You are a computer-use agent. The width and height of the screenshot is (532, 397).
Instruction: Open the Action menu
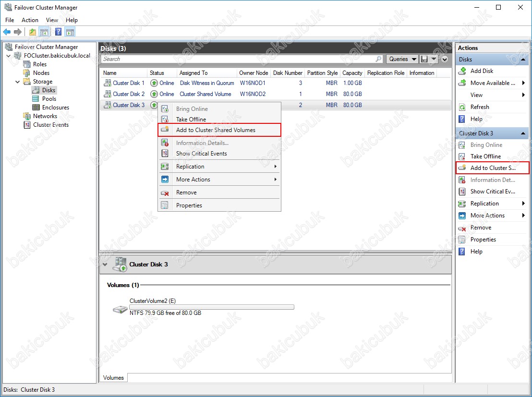(x=30, y=20)
